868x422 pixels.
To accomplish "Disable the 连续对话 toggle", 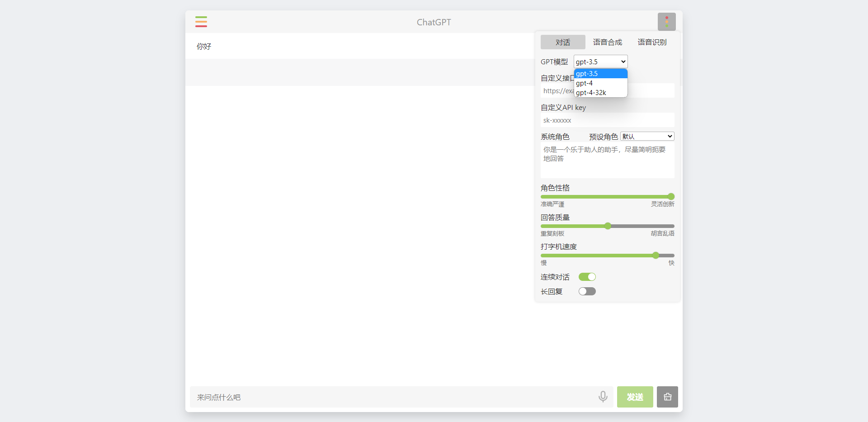I will 587,277.
